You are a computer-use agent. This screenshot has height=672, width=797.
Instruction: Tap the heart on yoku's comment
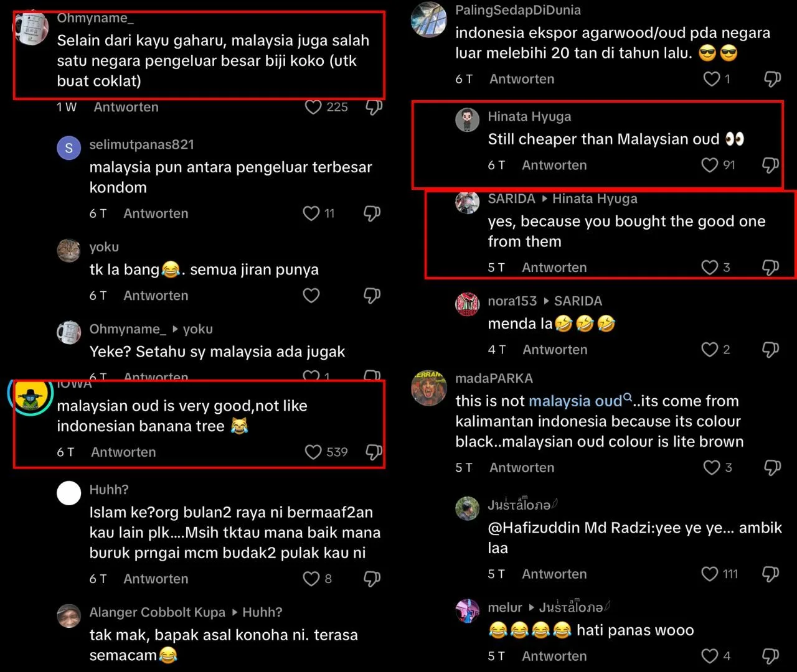click(311, 296)
